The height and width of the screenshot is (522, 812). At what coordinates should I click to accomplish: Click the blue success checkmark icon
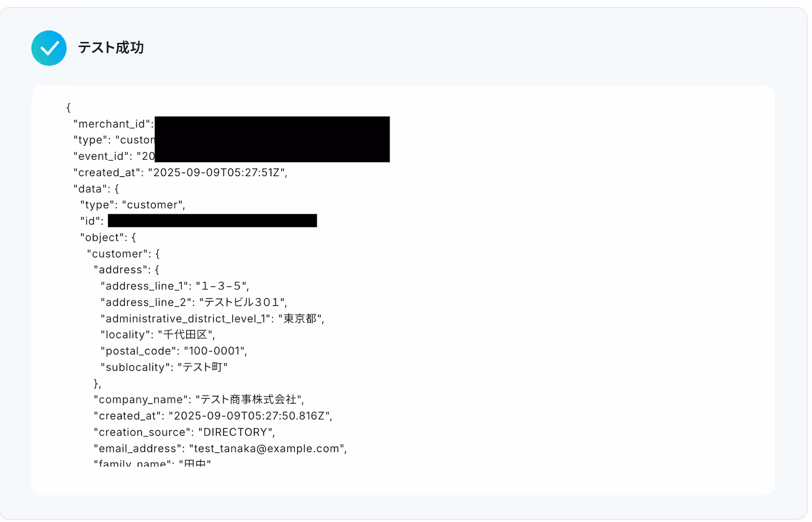pos(49,48)
